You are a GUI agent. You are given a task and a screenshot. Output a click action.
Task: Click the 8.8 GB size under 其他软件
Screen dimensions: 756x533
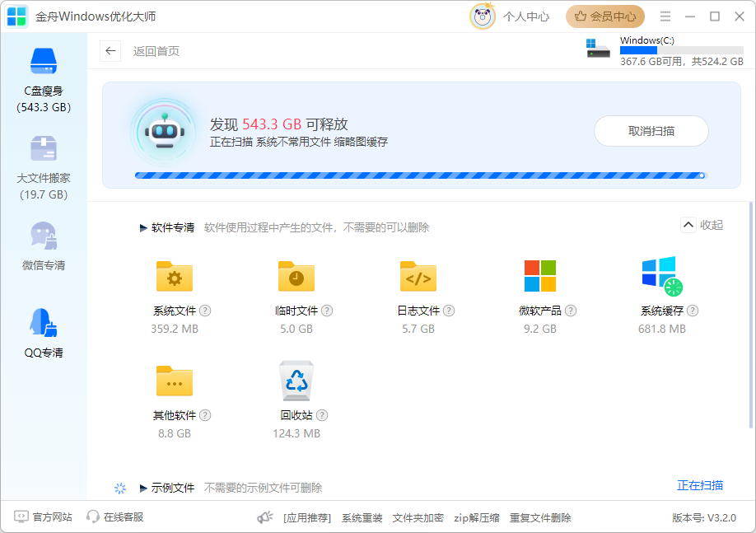click(175, 433)
